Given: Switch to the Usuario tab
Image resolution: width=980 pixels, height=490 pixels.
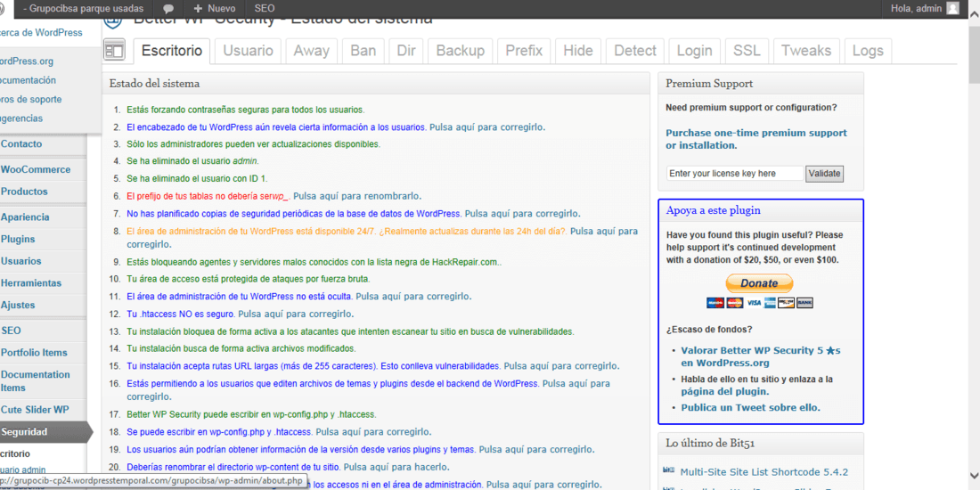Looking at the screenshot, I should tap(249, 51).
